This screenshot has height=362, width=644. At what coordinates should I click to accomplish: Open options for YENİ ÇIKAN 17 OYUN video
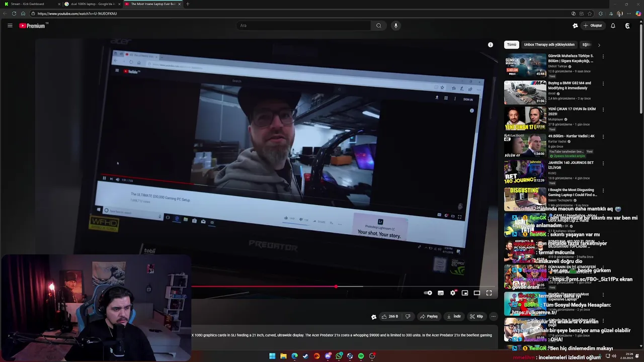[603, 110]
